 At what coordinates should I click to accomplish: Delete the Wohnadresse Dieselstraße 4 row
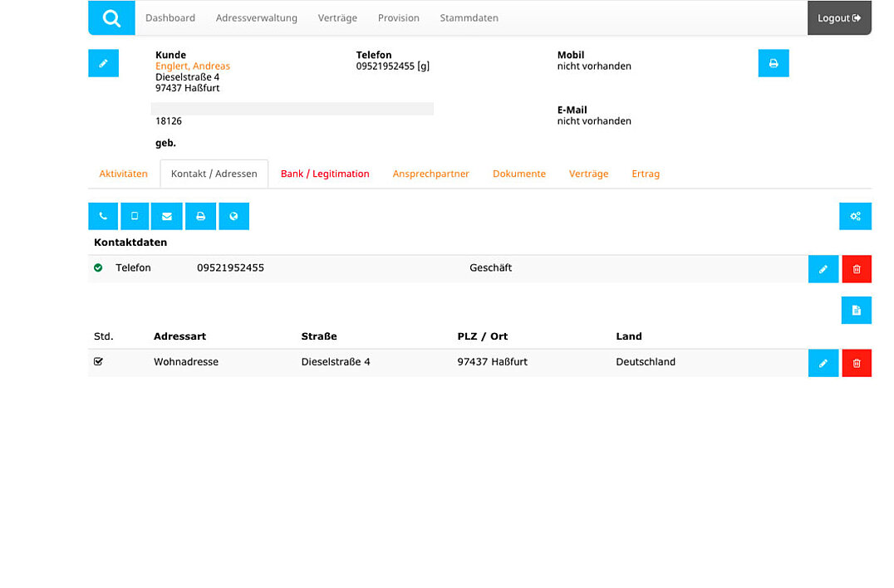click(x=857, y=363)
